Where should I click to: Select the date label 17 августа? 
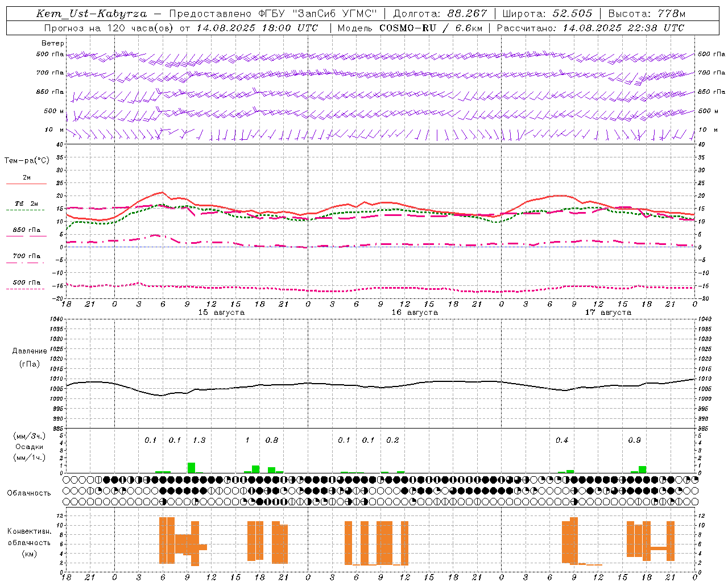608,313
